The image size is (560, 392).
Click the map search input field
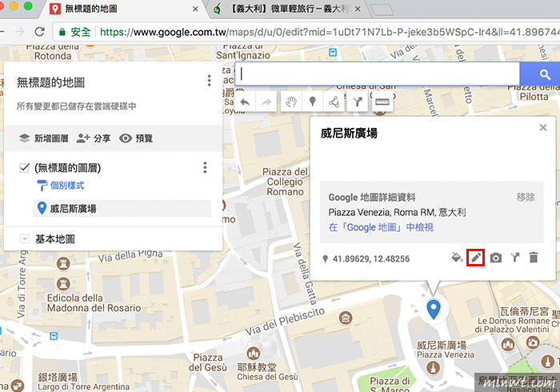click(x=377, y=74)
